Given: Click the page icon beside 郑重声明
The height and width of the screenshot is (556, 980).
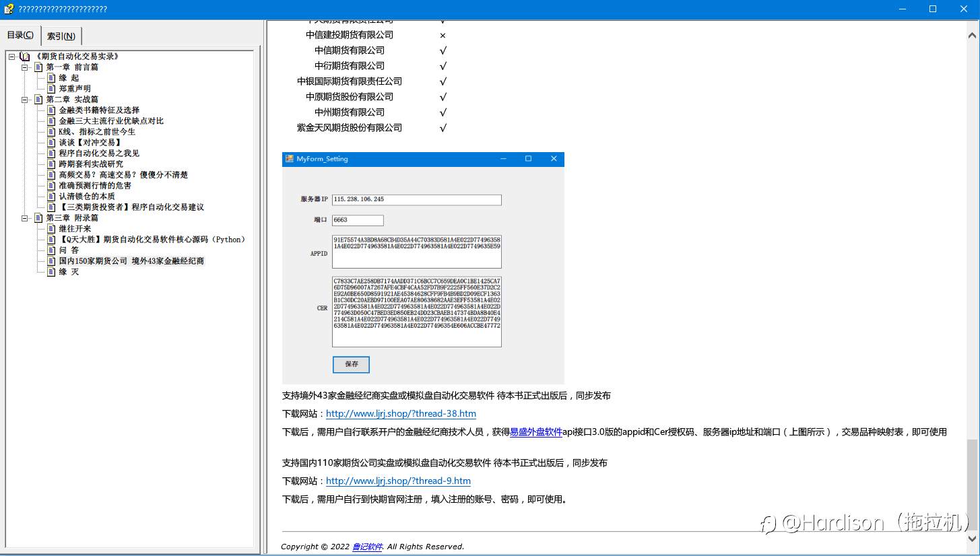Looking at the screenshot, I should 51,89.
